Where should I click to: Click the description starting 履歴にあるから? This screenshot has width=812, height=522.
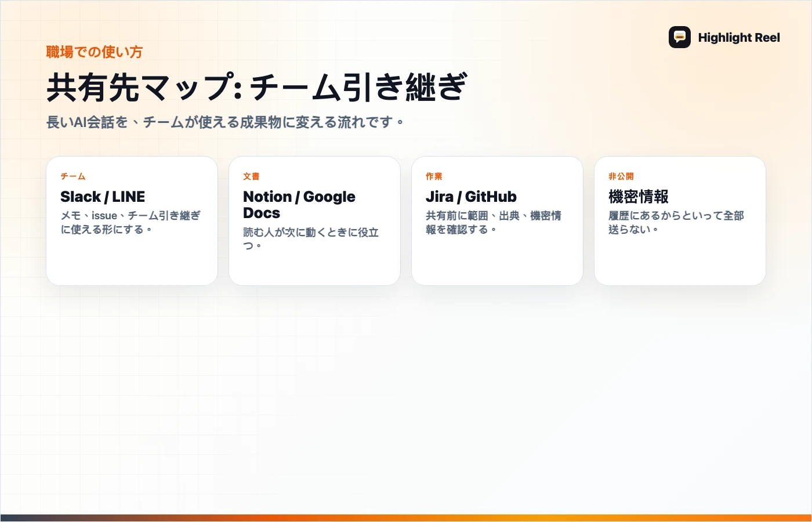click(676, 222)
